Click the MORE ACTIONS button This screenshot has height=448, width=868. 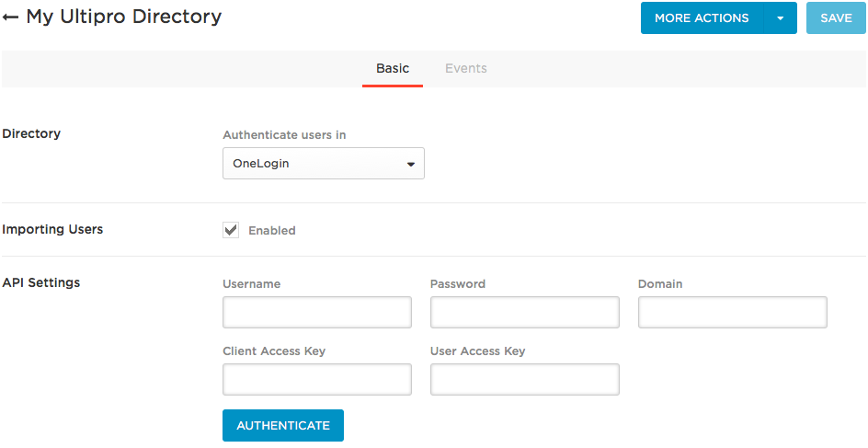[702, 18]
